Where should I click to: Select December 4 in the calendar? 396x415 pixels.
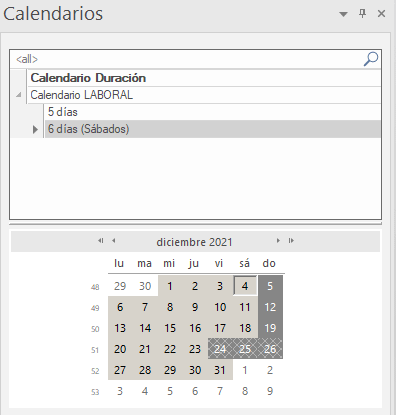pos(245,286)
